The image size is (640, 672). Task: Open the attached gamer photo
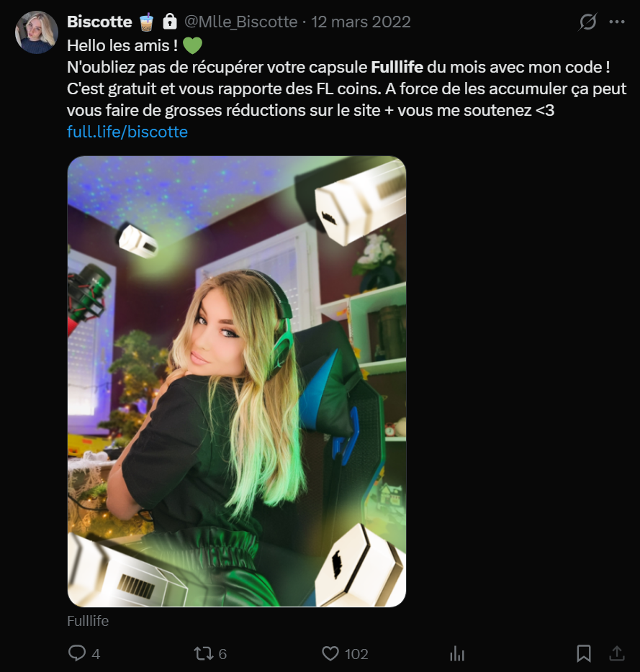pyautogui.click(x=237, y=381)
